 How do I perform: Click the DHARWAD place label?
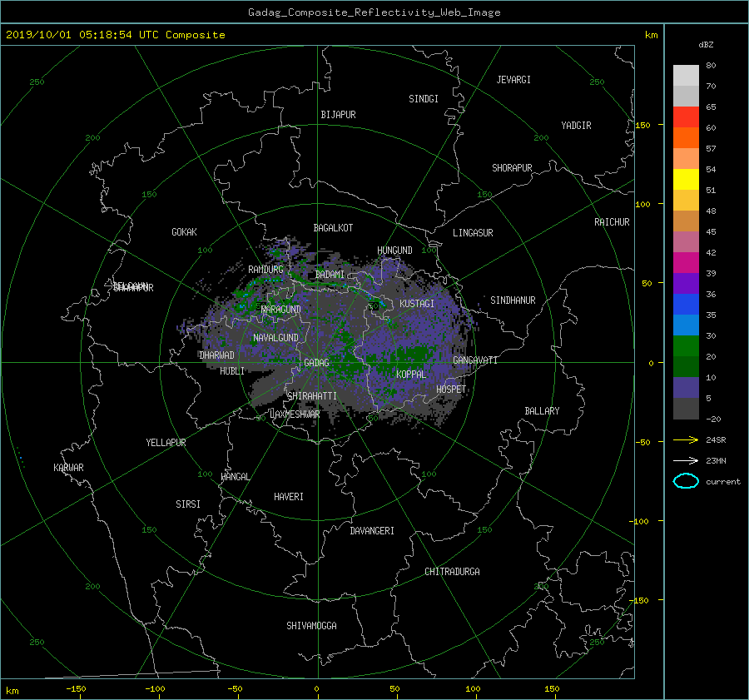pyautogui.click(x=216, y=355)
